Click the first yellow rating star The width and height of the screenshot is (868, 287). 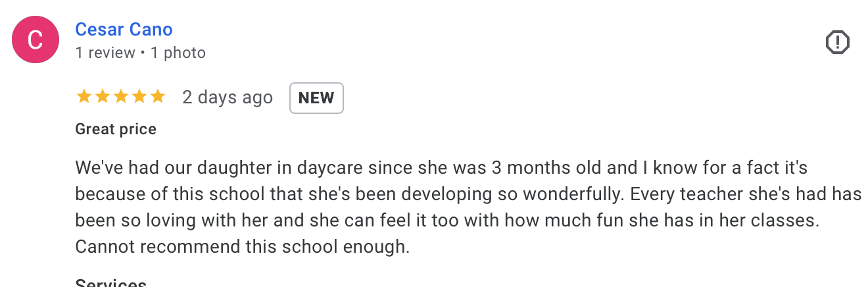[84, 97]
